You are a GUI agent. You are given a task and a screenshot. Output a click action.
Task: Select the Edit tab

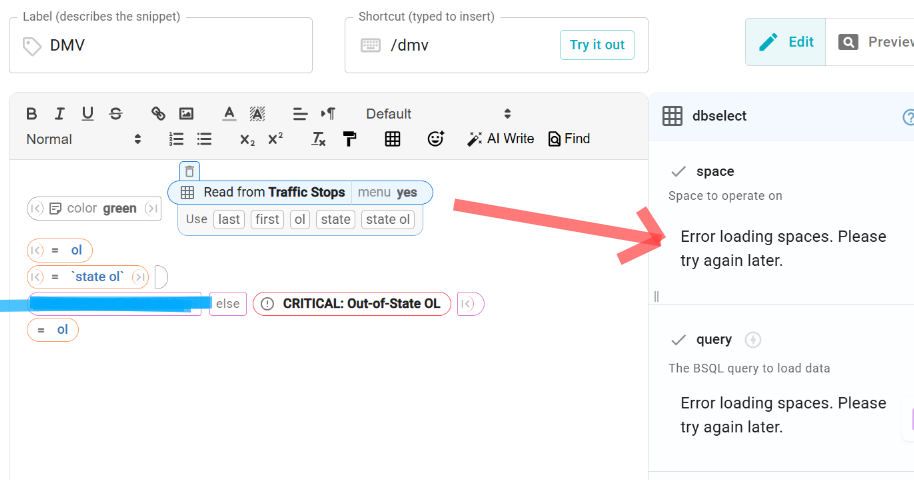(786, 42)
